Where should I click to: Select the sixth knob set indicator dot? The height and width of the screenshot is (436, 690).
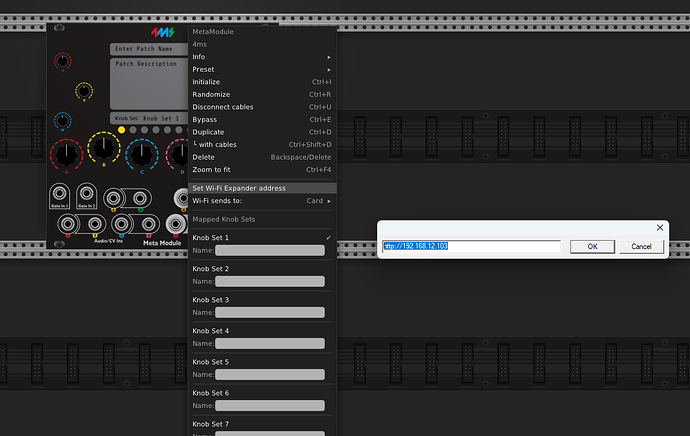[x=179, y=130]
